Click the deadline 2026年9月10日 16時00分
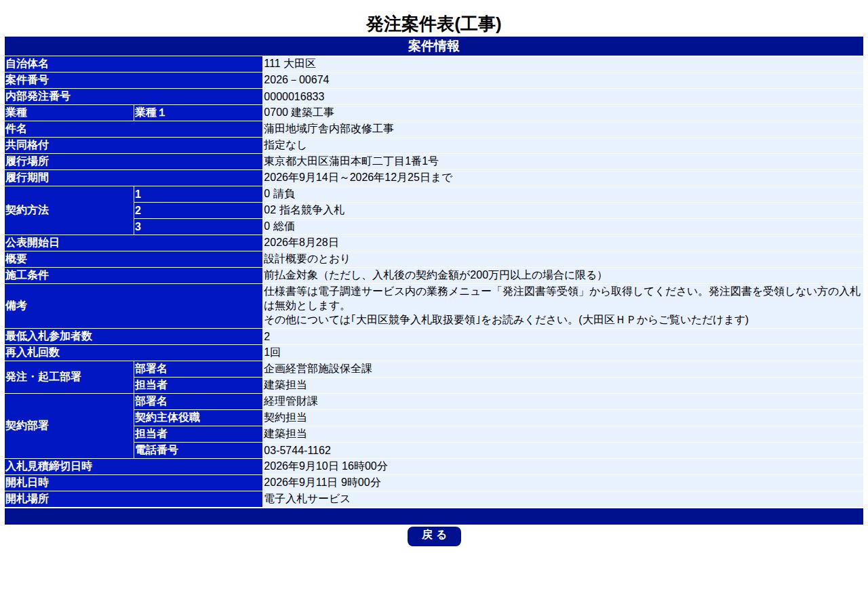 pyautogui.click(x=325, y=466)
